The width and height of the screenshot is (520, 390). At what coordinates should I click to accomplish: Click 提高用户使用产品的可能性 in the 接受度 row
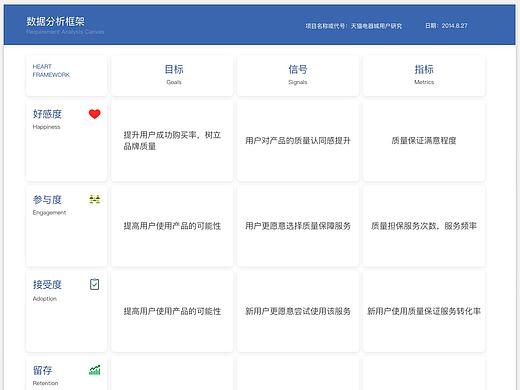172,311
